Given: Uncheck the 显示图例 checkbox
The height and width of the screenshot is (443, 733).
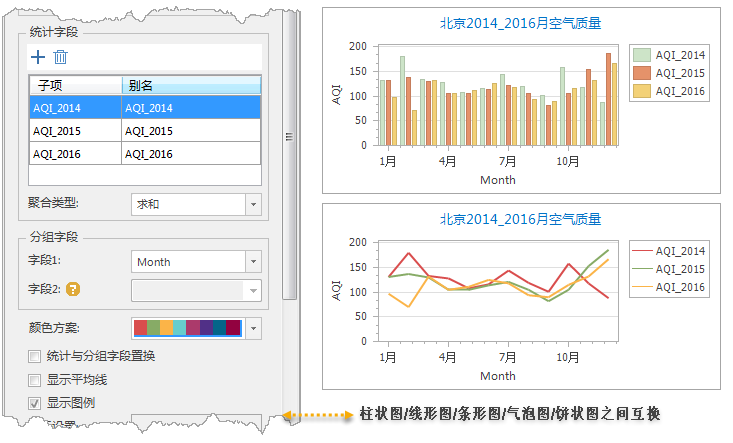Looking at the screenshot, I should point(35,403).
